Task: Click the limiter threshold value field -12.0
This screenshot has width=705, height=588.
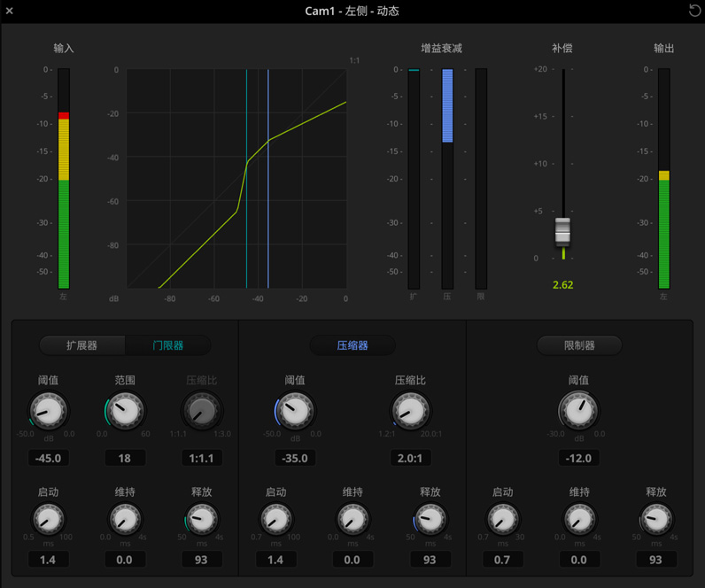Action: click(x=579, y=458)
